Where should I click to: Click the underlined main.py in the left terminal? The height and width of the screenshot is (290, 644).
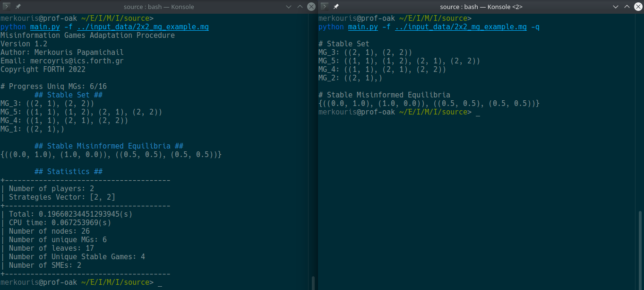45,27
